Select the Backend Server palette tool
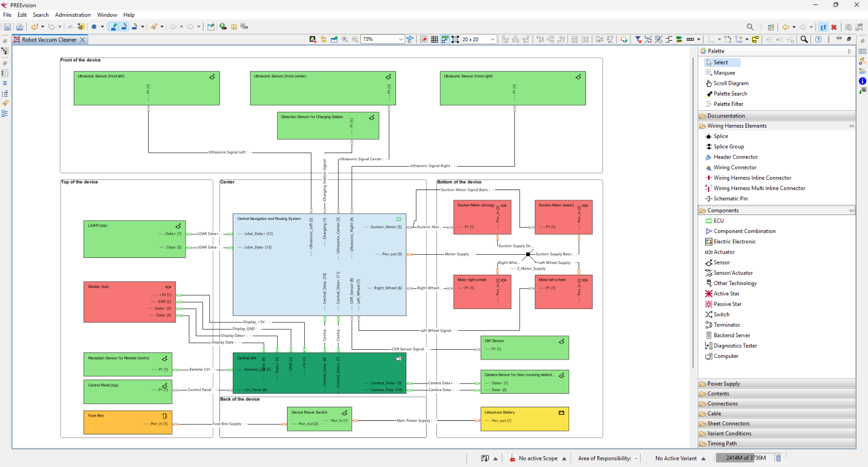The width and height of the screenshot is (868, 467). click(731, 335)
